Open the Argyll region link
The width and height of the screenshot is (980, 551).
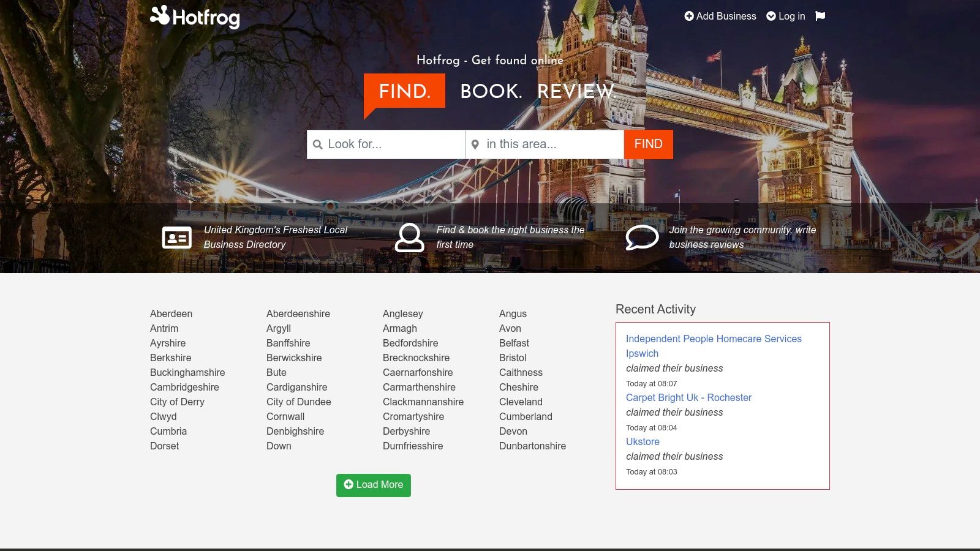(279, 328)
